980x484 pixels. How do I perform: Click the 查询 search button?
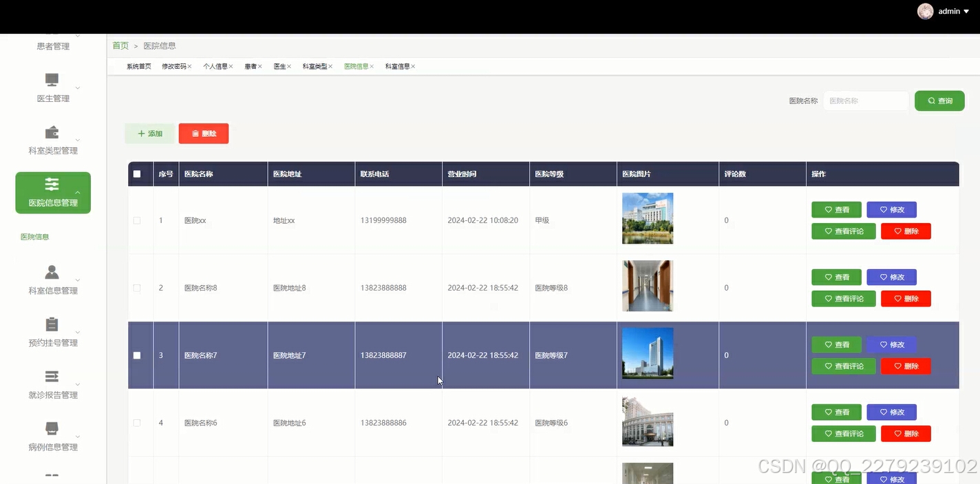[939, 101]
